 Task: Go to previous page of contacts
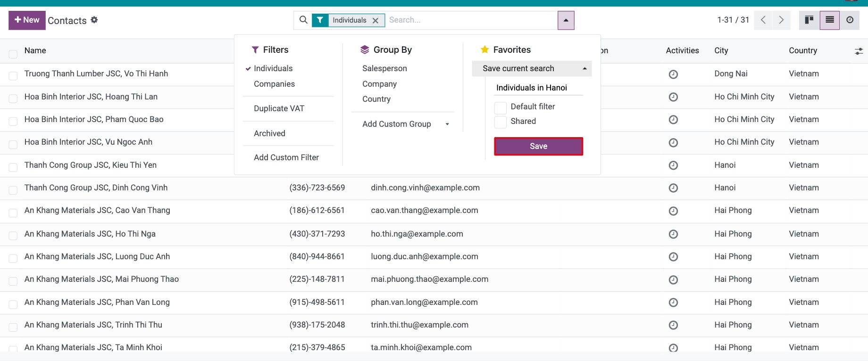click(x=763, y=20)
